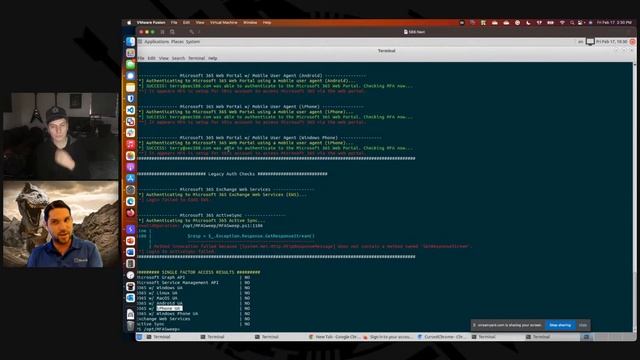Open the Notes app in the Dock
This screenshot has height=360, width=640.
[130, 87]
